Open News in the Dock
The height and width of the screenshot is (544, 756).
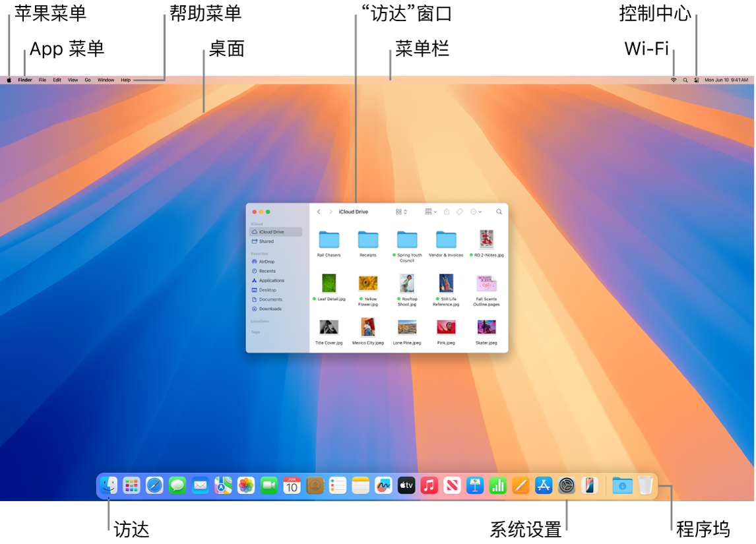[452, 486]
